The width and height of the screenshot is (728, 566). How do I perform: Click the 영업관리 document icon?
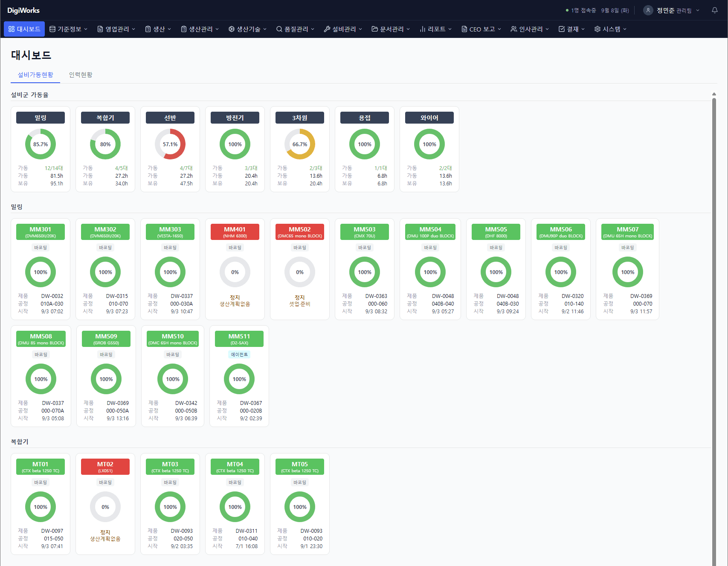point(100,29)
